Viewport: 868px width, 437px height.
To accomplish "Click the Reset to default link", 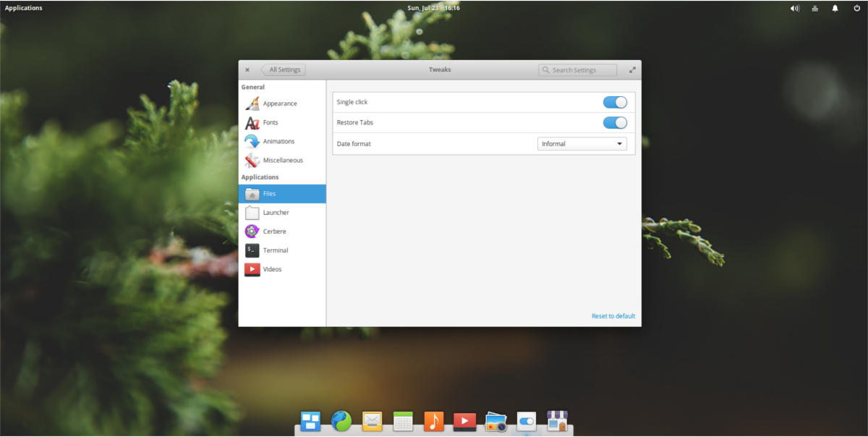I will point(613,316).
